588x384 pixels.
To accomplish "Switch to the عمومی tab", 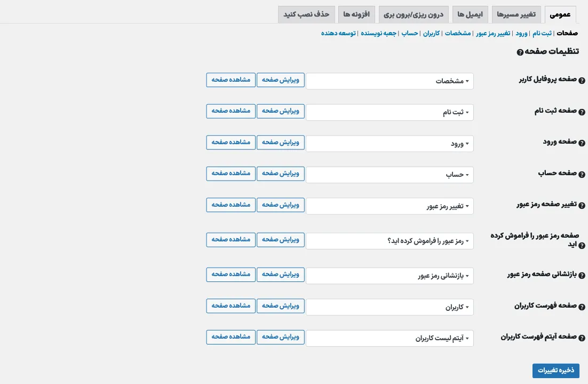I will point(560,14).
